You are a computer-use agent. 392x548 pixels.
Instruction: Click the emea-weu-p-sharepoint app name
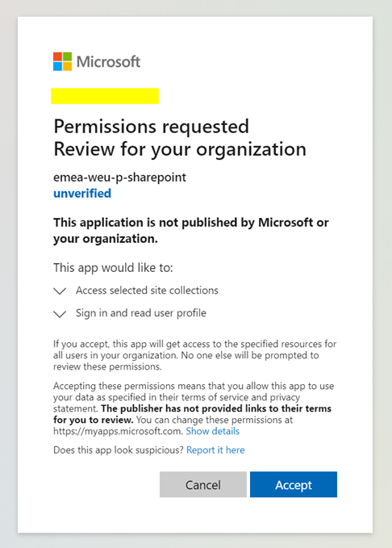pos(119,178)
